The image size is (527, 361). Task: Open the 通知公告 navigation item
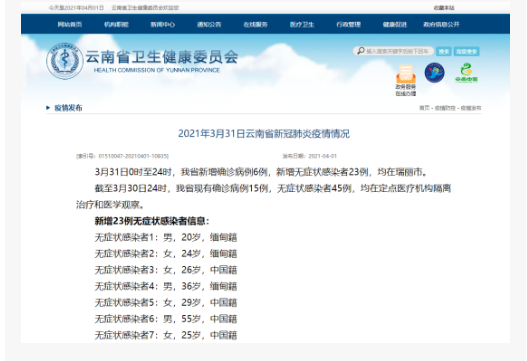(x=209, y=25)
